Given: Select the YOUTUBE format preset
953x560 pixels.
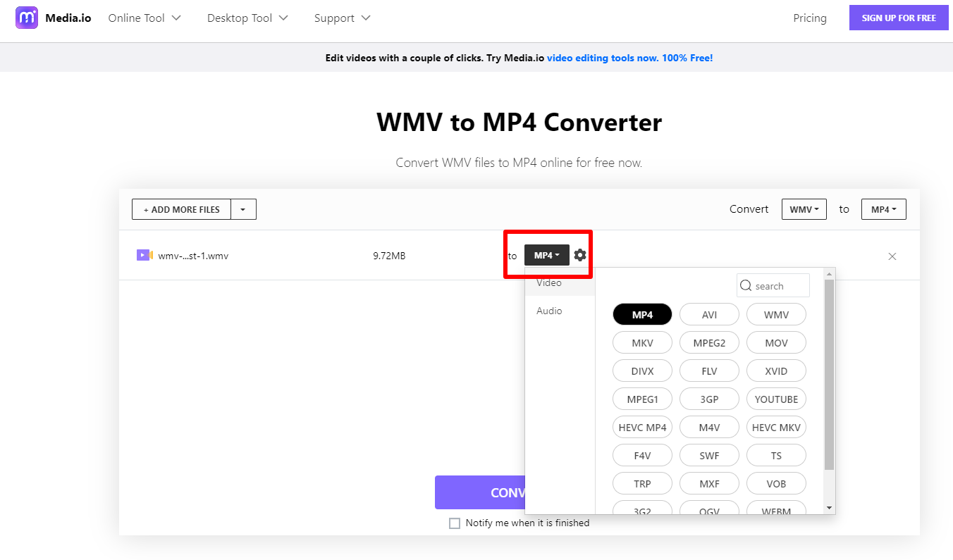Looking at the screenshot, I should (776, 399).
